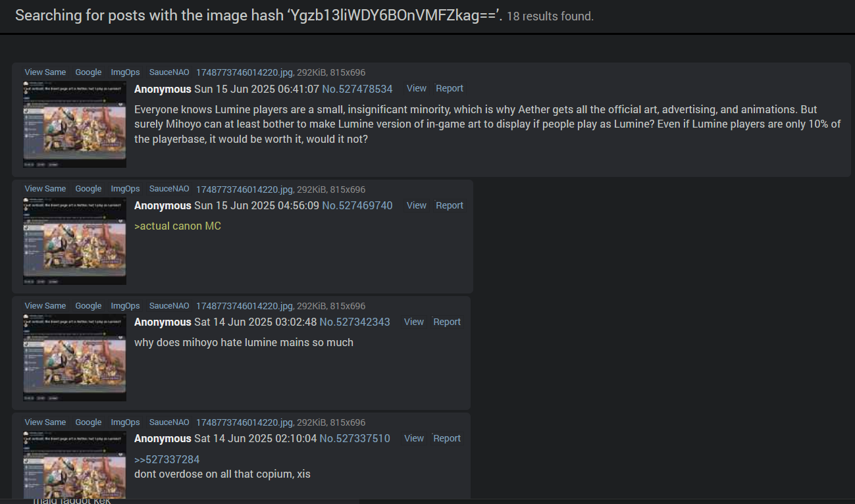Click Google link on the fourth post
This screenshot has width=855, height=504.
tap(88, 422)
